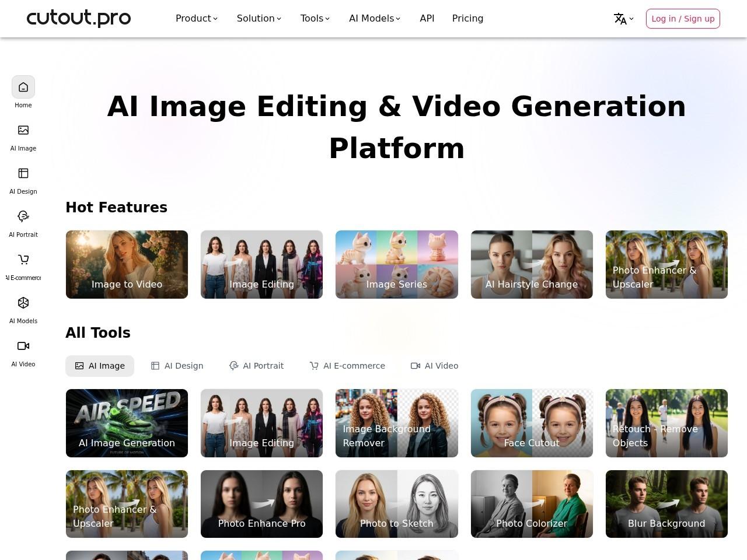Expand the Product dropdown menu
This screenshot has height=560, width=747.
click(x=197, y=19)
